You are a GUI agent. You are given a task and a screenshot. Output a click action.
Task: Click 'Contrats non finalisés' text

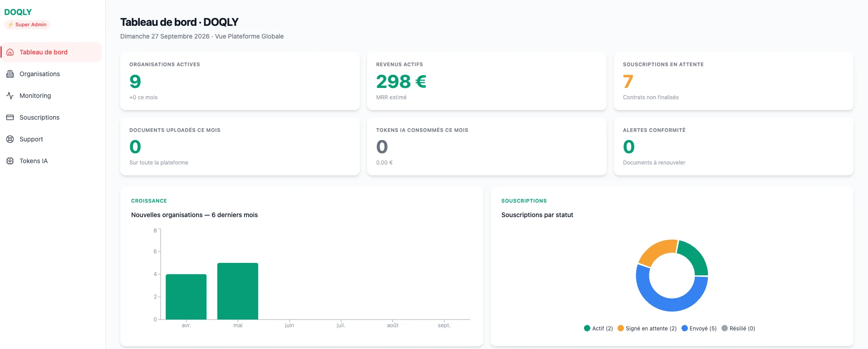click(651, 97)
